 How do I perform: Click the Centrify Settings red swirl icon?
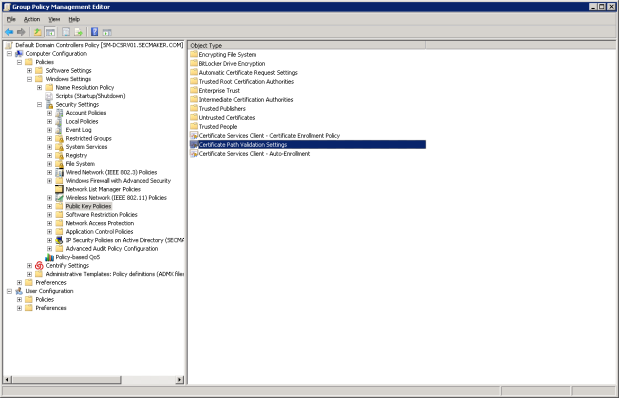tap(39, 266)
